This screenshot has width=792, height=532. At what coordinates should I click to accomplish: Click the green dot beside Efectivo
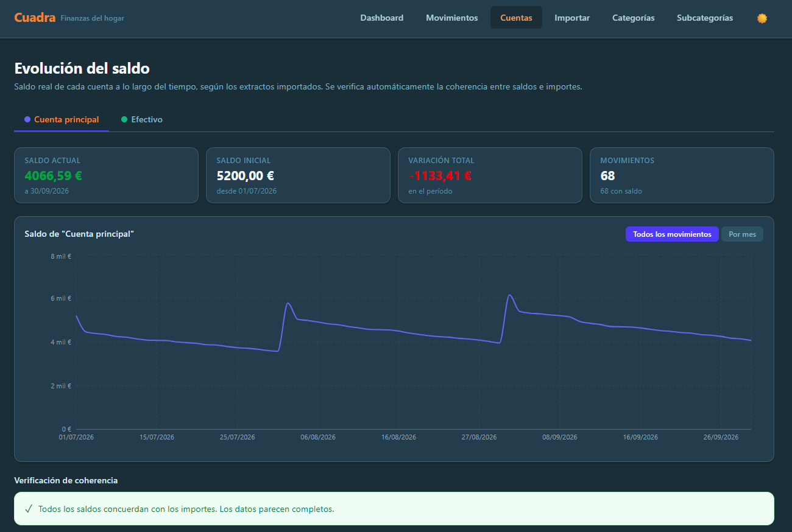coord(124,119)
